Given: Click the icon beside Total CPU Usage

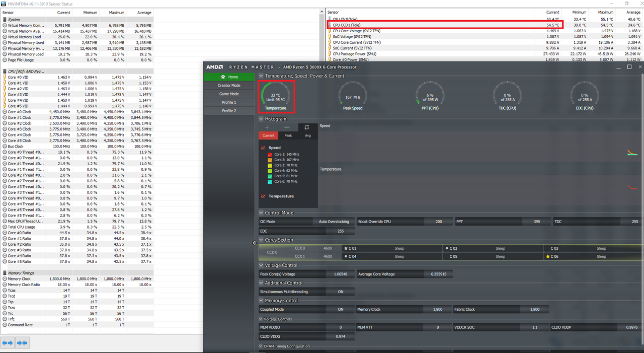Looking at the screenshot, I should tap(5, 227).
